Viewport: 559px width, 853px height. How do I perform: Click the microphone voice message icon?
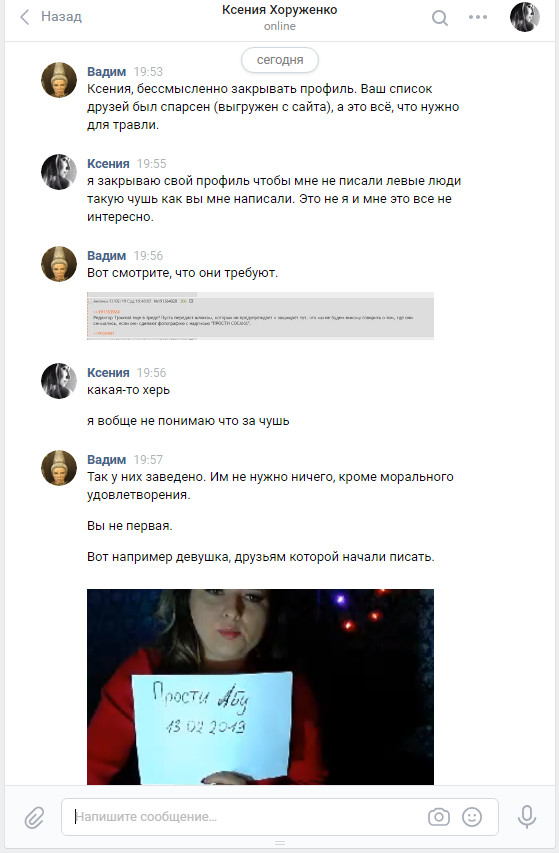pyautogui.click(x=526, y=817)
